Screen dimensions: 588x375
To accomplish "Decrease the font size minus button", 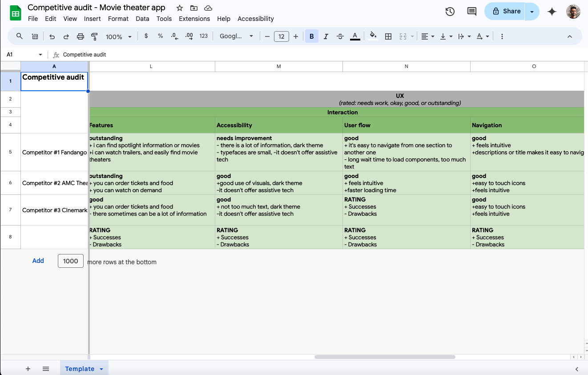I will click(x=267, y=36).
